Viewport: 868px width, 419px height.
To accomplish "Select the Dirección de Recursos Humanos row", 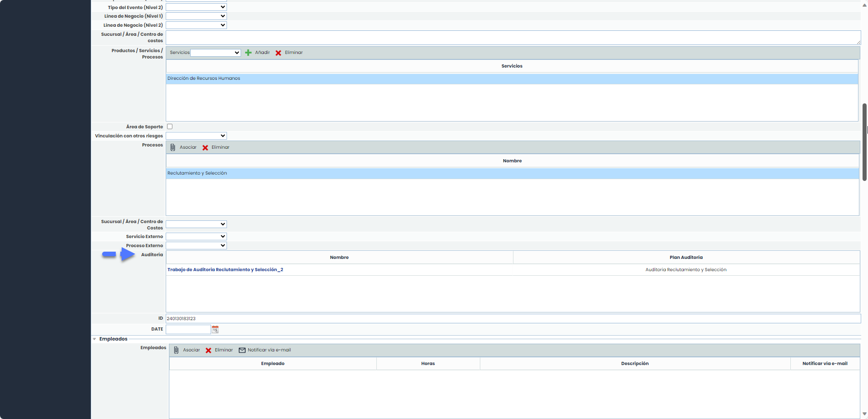I will (204, 78).
